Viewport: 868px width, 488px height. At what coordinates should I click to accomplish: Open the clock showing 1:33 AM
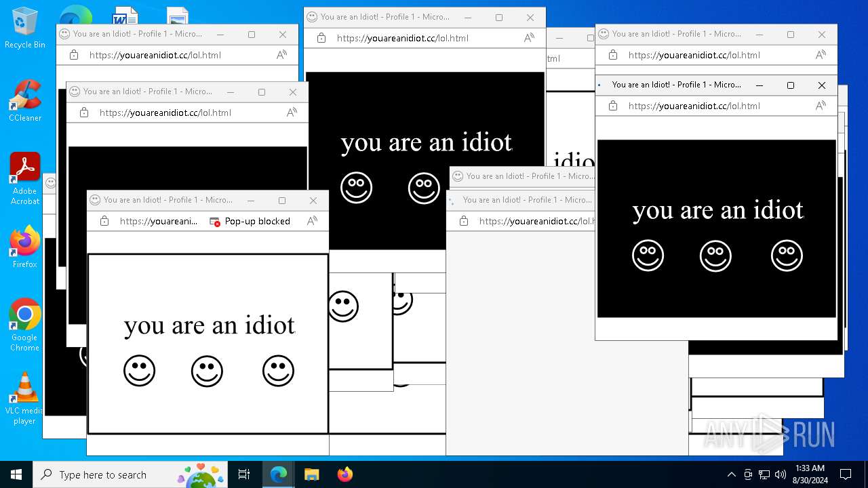[810, 474]
